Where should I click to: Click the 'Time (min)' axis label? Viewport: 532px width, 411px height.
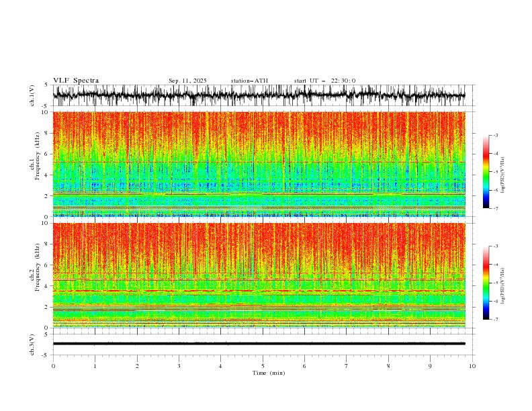[269, 373]
